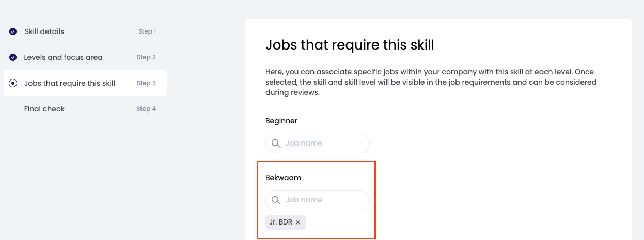The height and width of the screenshot is (240, 644).
Task: Select the Jobs that require this skill step in the sidebar
Action: [x=70, y=83]
